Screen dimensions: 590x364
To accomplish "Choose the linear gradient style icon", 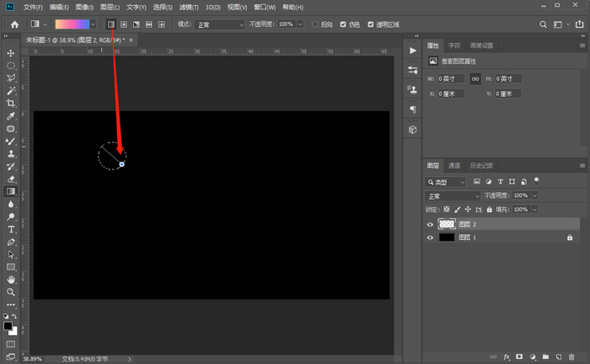I will (111, 24).
